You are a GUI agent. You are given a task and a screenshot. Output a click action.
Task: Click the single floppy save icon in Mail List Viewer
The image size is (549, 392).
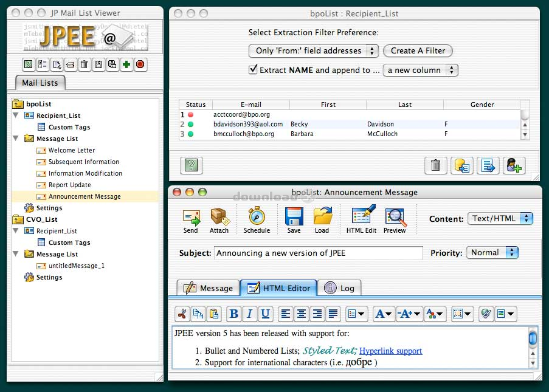click(x=98, y=64)
